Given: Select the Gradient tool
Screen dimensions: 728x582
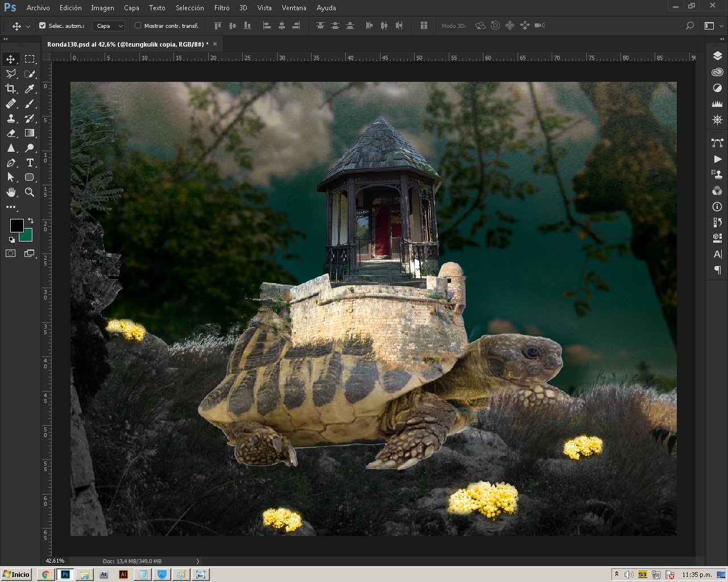Looking at the screenshot, I should [30, 133].
